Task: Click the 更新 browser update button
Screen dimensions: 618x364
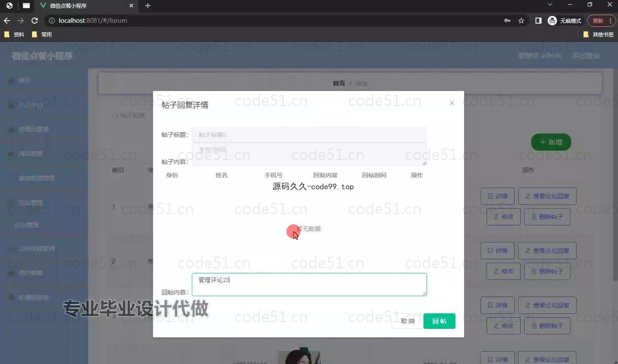Action: click(x=598, y=21)
